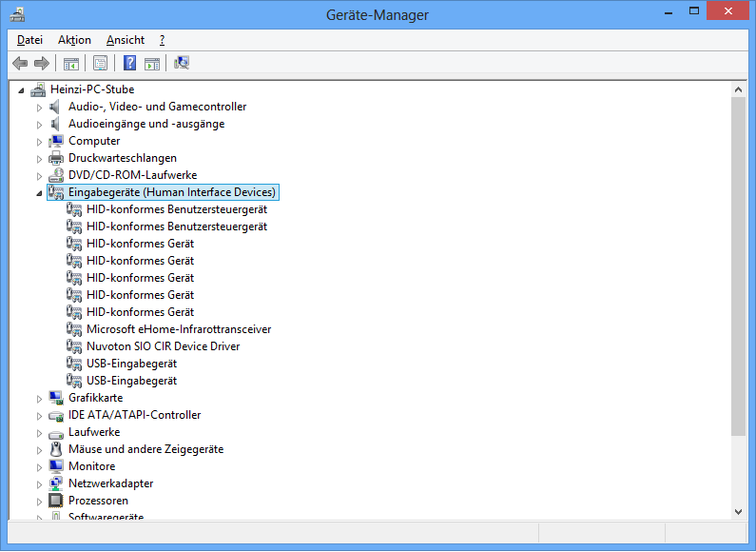The width and height of the screenshot is (756, 552).
Task: Select the Prozessoren category label
Action: [x=98, y=501]
